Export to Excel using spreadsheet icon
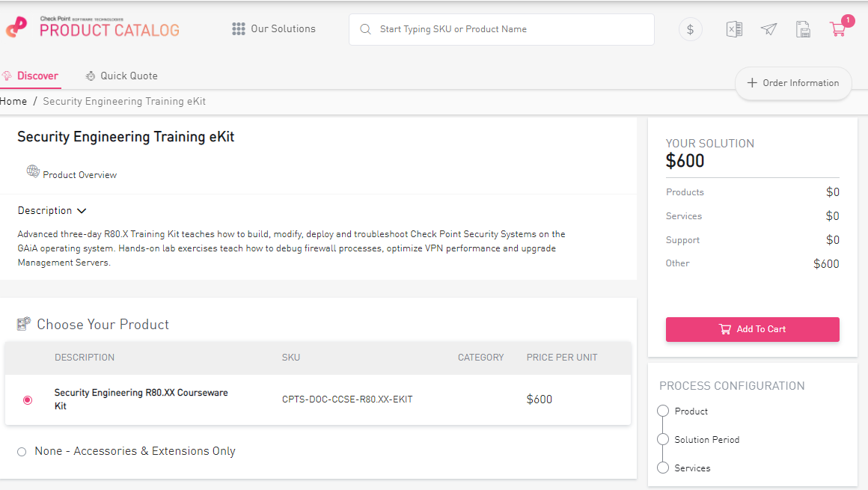 [x=734, y=29]
